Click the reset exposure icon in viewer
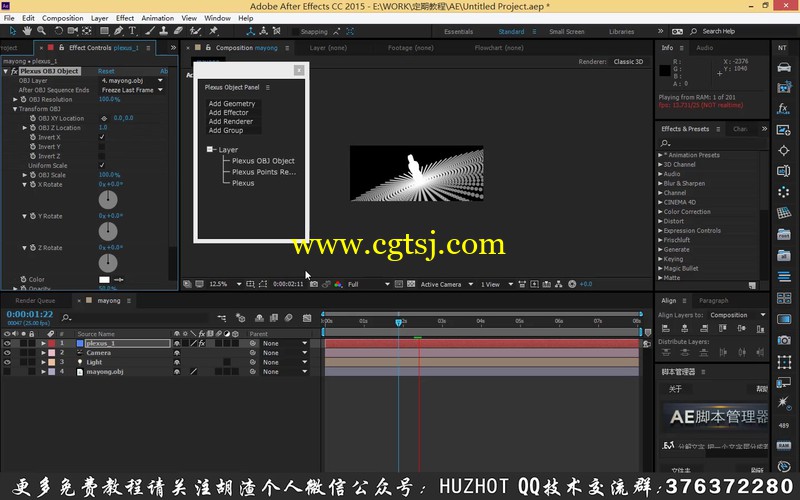Image resolution: width=800 pixels, height=500 pixels. point(572,284)
